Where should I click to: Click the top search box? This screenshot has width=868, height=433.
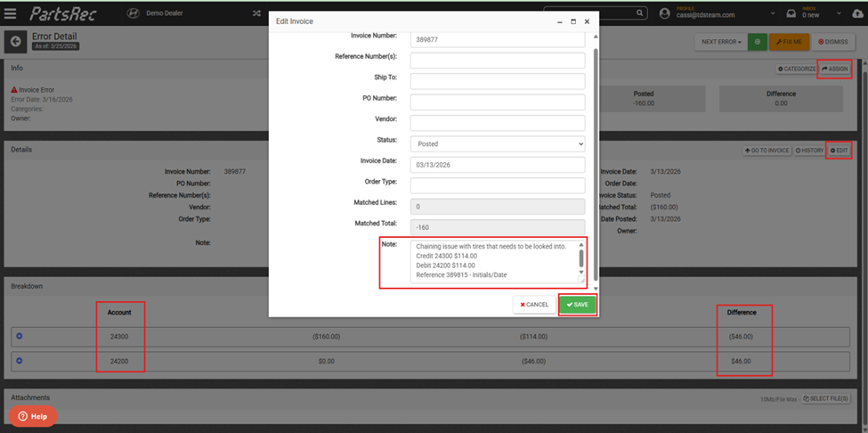pos(595,13)
